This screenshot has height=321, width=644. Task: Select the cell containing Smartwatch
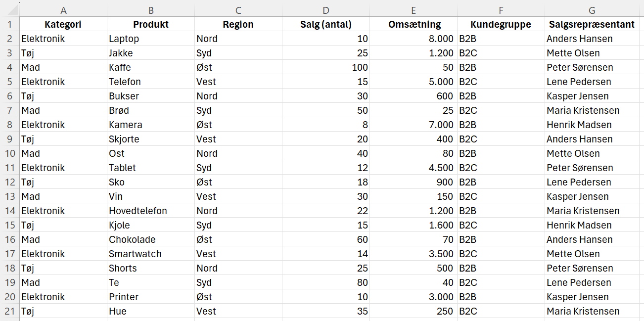[151, 254]
